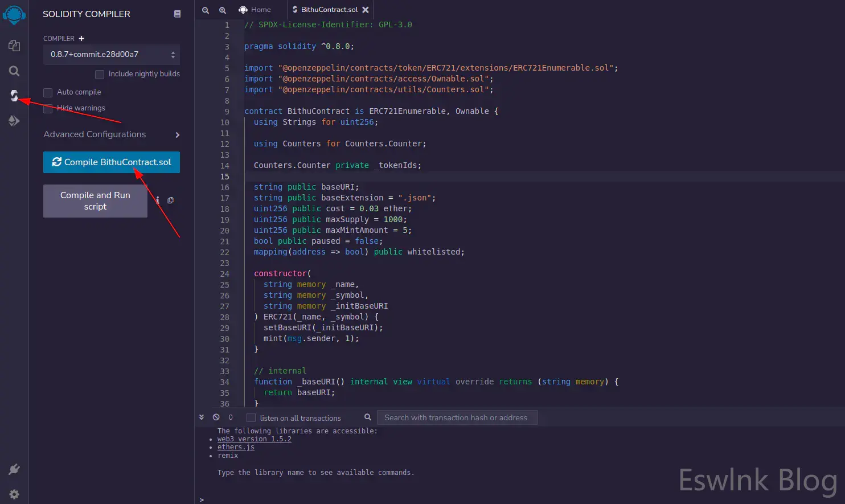Focus the transaction hash search field
845x504 pixels.
457,417
